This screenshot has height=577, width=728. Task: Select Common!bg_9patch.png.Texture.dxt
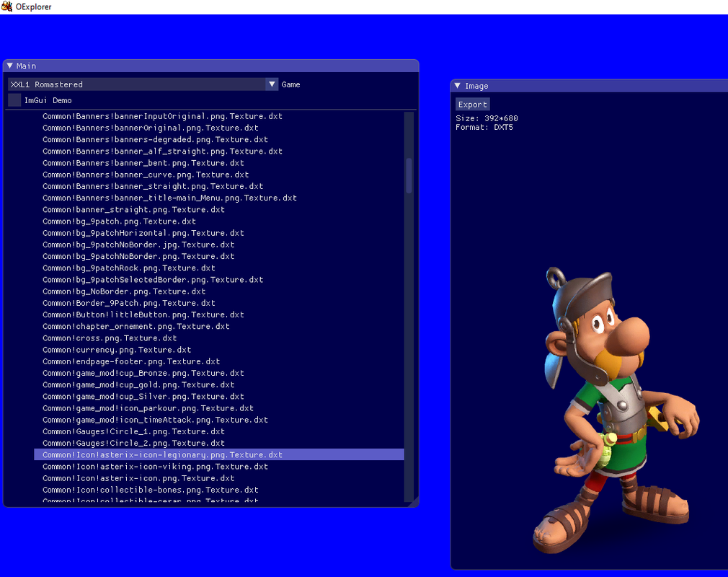click(x=218, y=221)
